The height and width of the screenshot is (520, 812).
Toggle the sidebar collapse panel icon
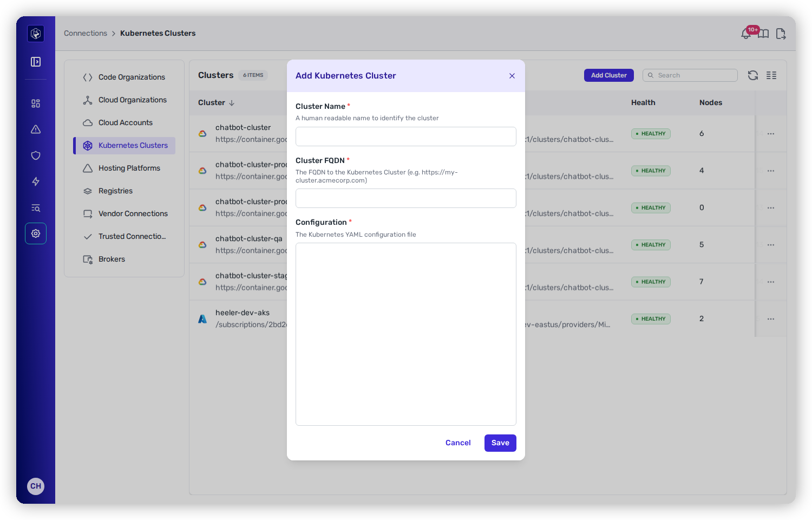click(x=36, y=62)
